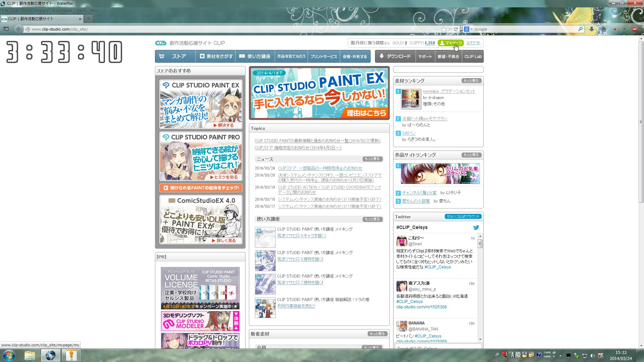
Task: Click the magnifier search icon in Google box
Action: pos(580,29)
